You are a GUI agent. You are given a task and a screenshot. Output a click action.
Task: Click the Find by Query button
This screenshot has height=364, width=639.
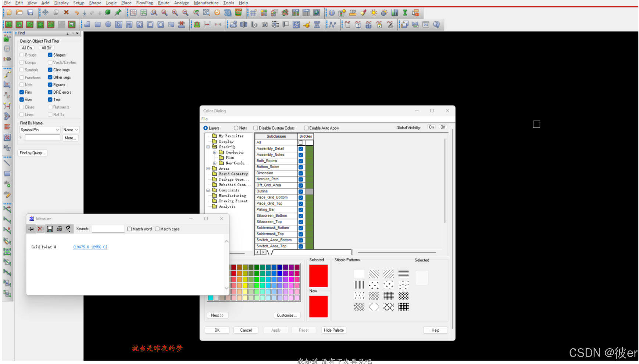32,153
